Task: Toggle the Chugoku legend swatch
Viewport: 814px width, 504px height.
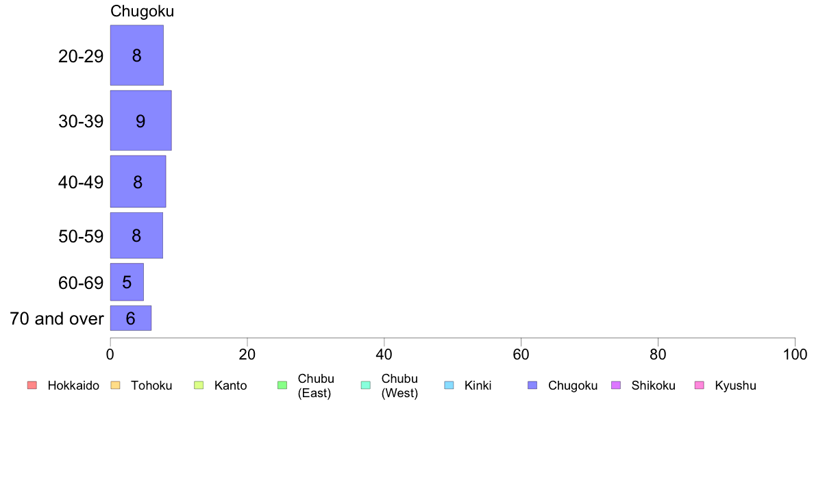Action: point(532,385)
